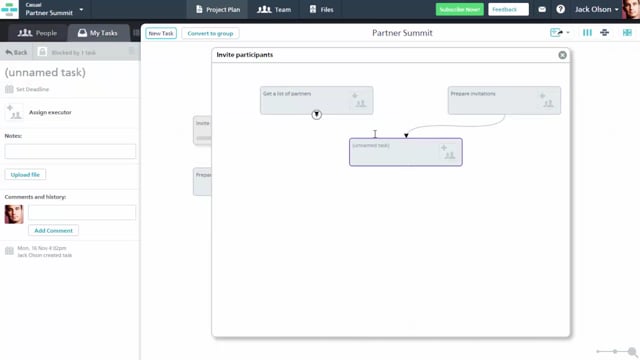Click the Feedback button

tap(508, 9)
